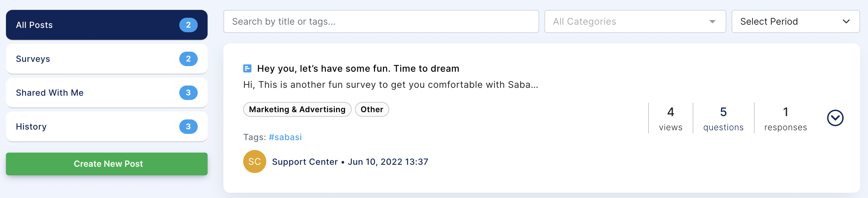This screenshot has height=198, width=868.
Task: Select the Marketing & Advertising category chip
Action: 297,110
